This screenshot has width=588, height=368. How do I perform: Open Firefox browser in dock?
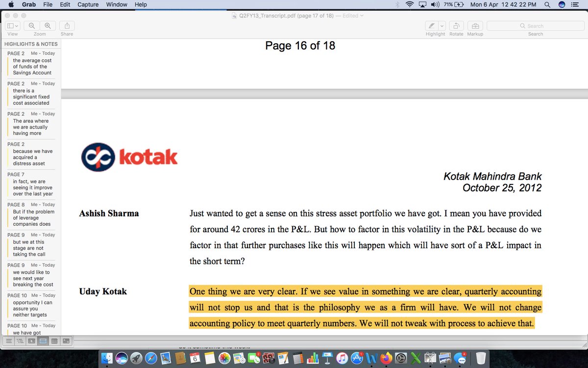(386, 358)
